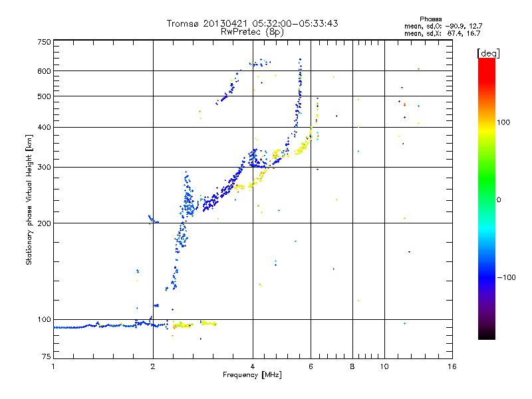Select the 'RwPretec (8p)' subtitle text
Viewport: 532px width, 399px height.
pos(252,32)
